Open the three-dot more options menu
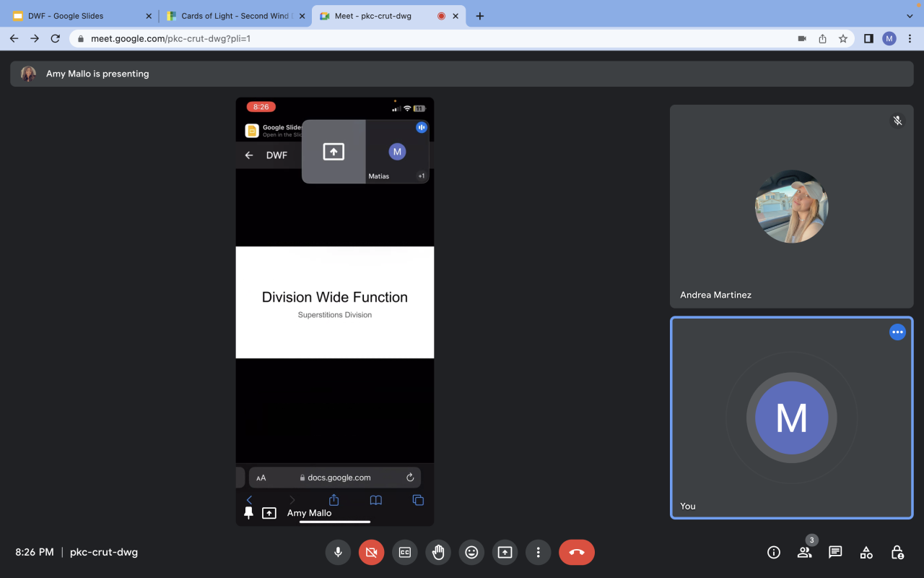The height and width of the screenshot is (578, 924). (539, 553)
